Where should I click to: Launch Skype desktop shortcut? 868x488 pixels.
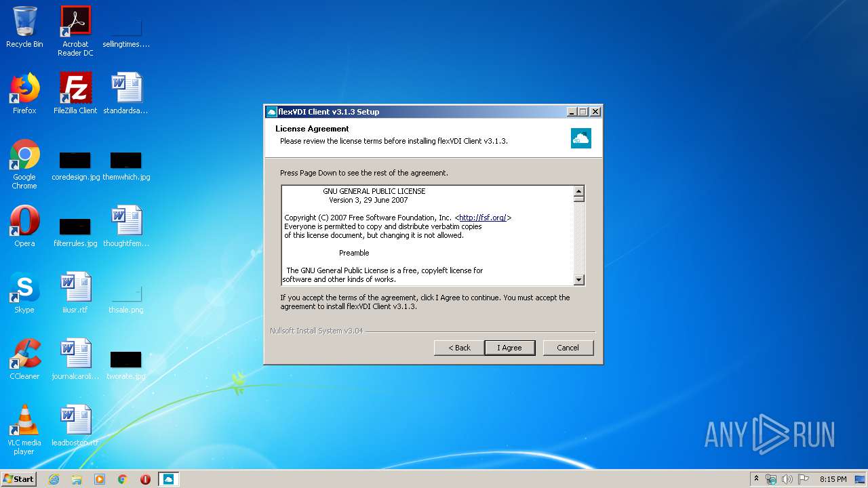coord(24,293)
